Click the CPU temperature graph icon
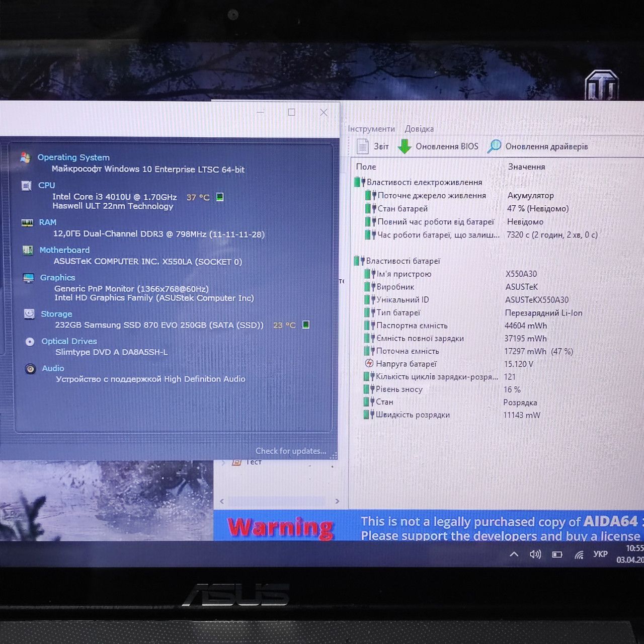Screen dimensions: 644x644 click(x=220, y=197)
